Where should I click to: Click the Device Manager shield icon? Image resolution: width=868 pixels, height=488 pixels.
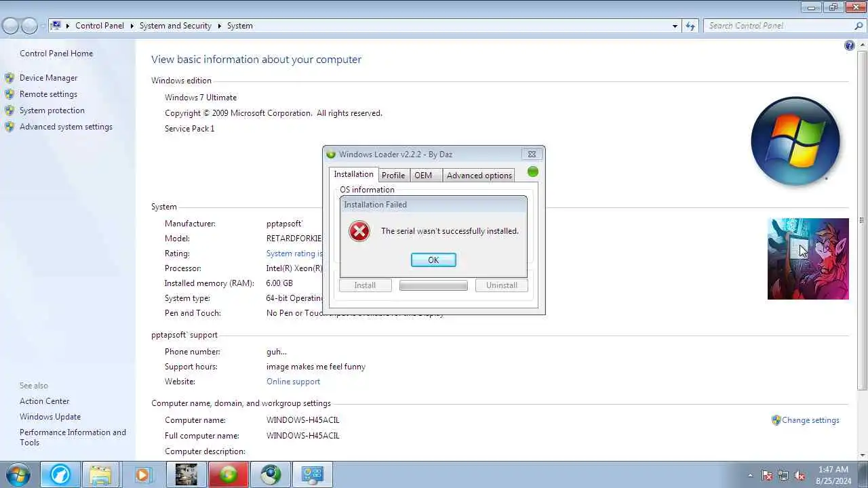(x=9, y=78)
